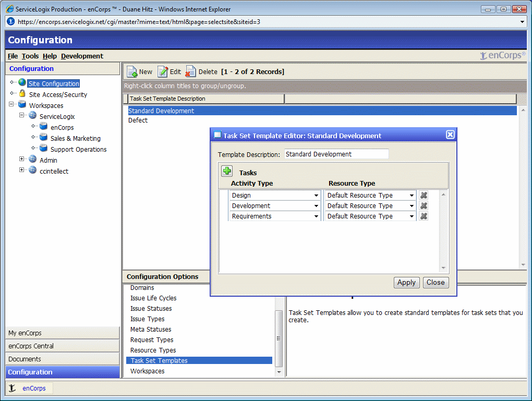
Task: Select the Configuration panel tab at bottom
Action: pos(63,372)
